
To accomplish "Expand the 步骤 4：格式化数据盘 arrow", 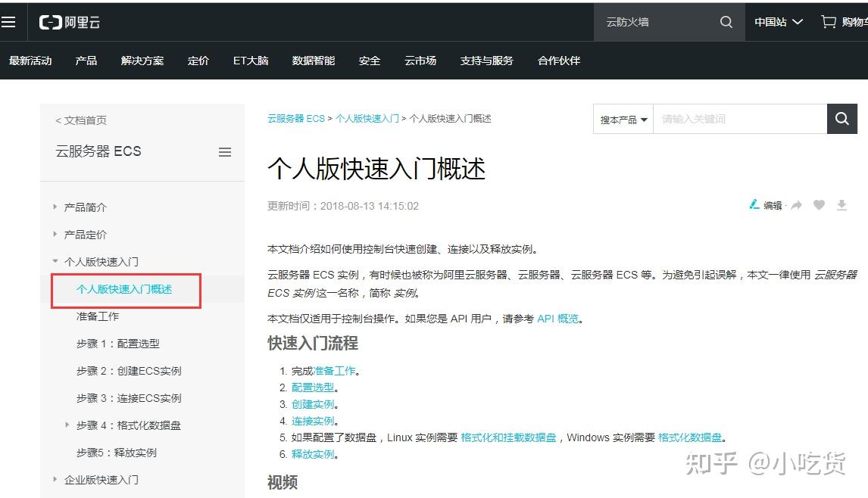I will [67, 425].
